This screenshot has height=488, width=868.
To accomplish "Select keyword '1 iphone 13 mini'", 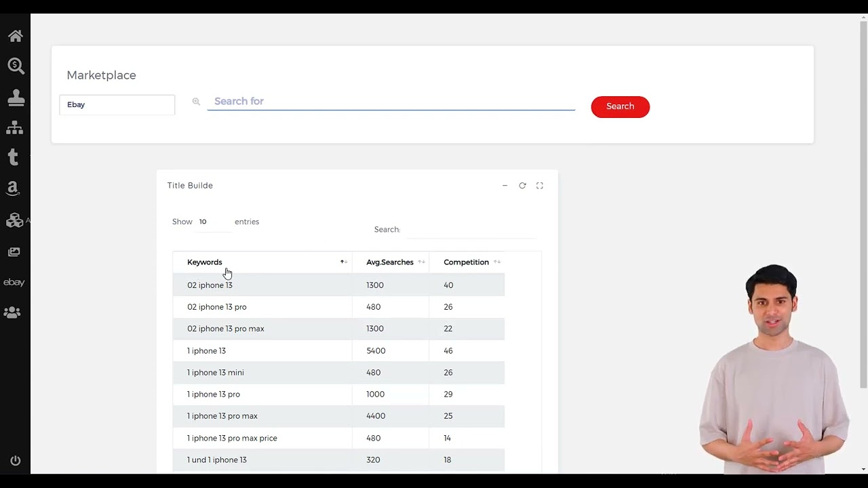I will (216, 373).
